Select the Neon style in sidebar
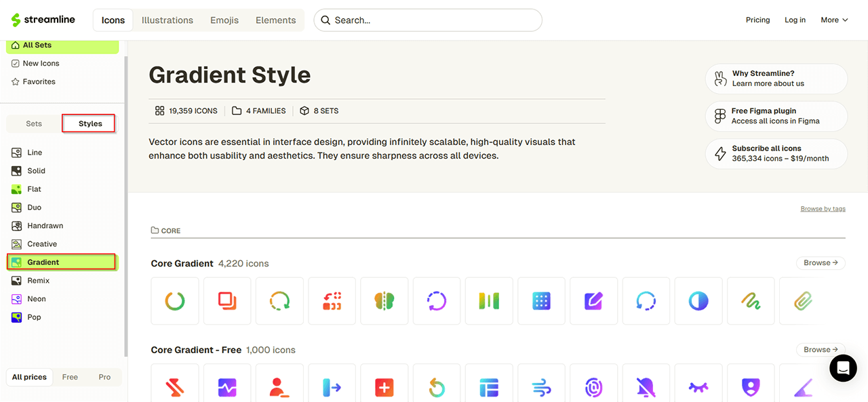This screenshot has width=868, height=402. click(x=37, y=299)
